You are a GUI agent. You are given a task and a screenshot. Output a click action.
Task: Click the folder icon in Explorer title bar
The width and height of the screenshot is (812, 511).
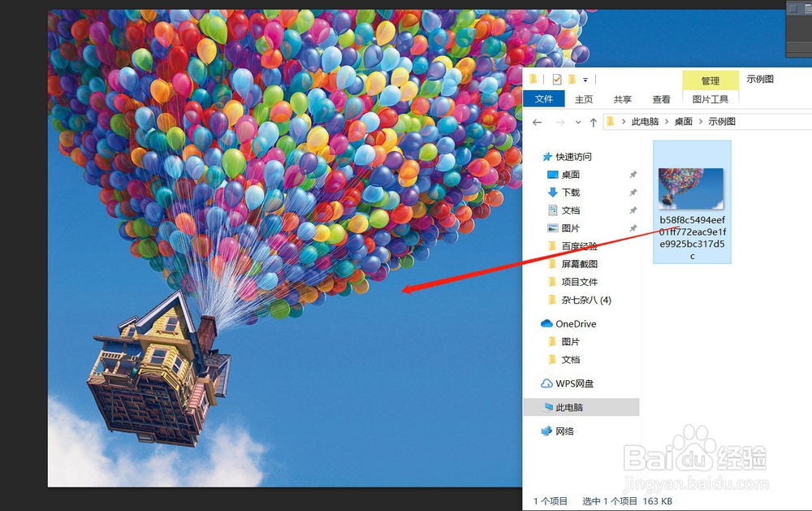[x=533, y=80]
